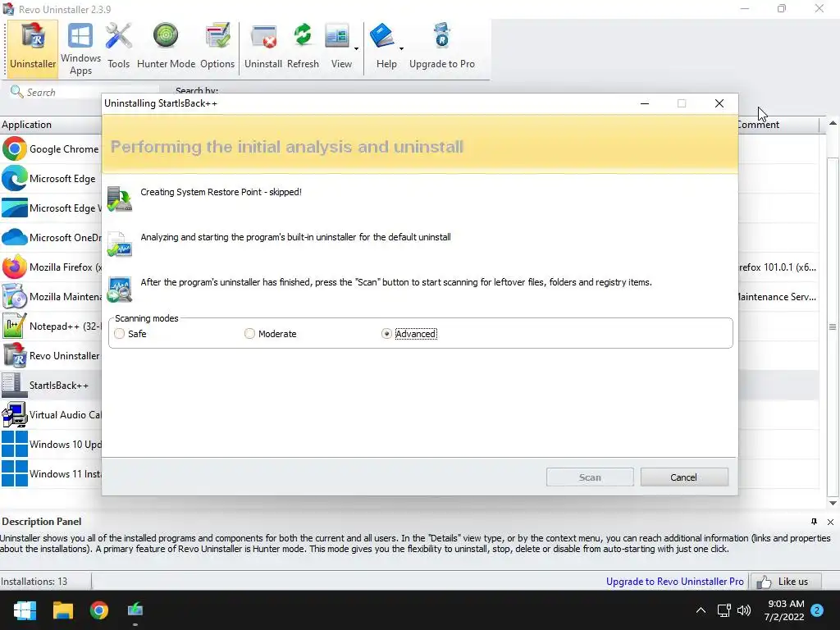840x630 pixels.
Task: Select the Microsoft OneDrive cloud icon
Action: click(x=15, y=237)
